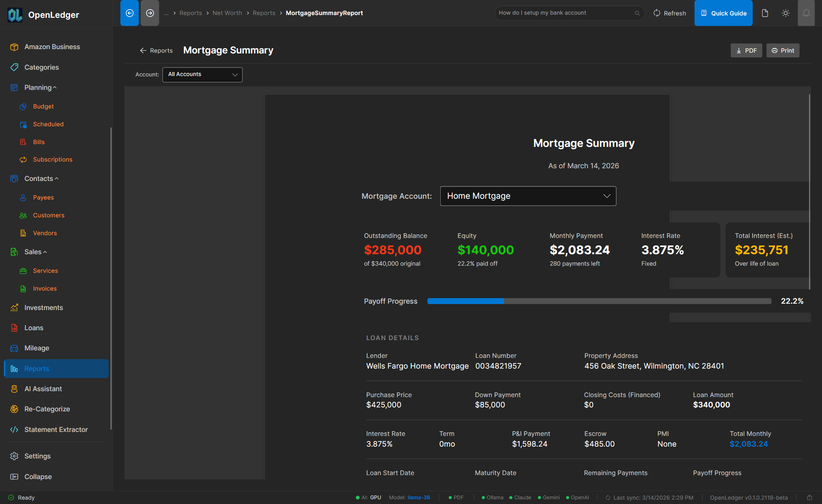Open notifications via the bell icon
Image resolution: width=822 pixels, height=504 pixels.
(x=806, y=13)
